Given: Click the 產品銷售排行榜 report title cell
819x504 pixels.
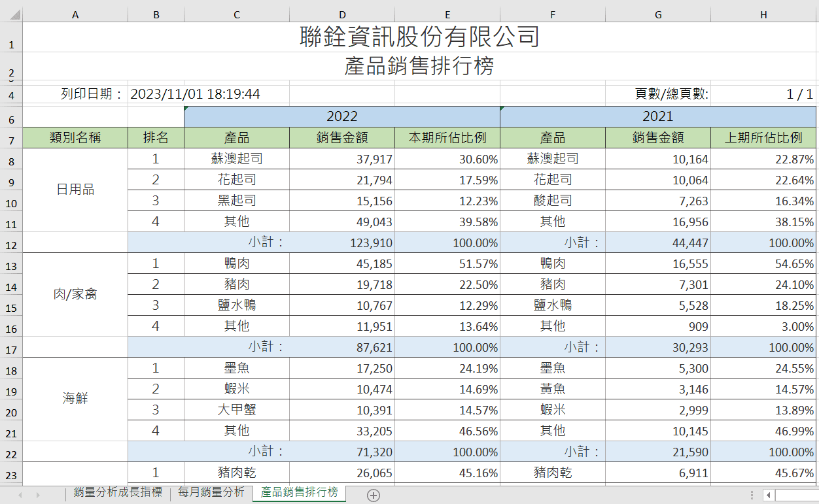Looking at the screenshot, I should (x=419, y=66).
